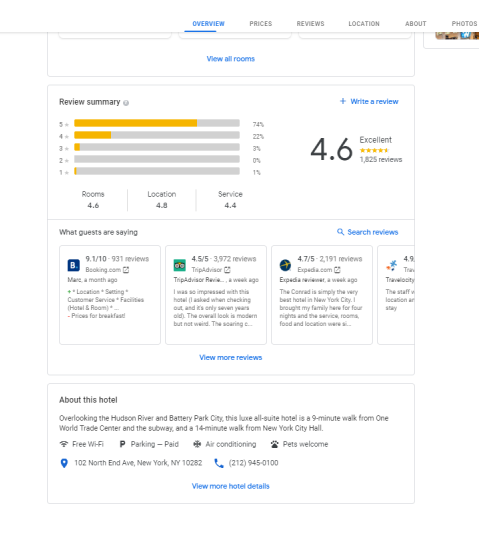The image size is (479, 536).
Task: Click the Travelocity logo icon
Action: pyautogui.click(x=391, y=265)
